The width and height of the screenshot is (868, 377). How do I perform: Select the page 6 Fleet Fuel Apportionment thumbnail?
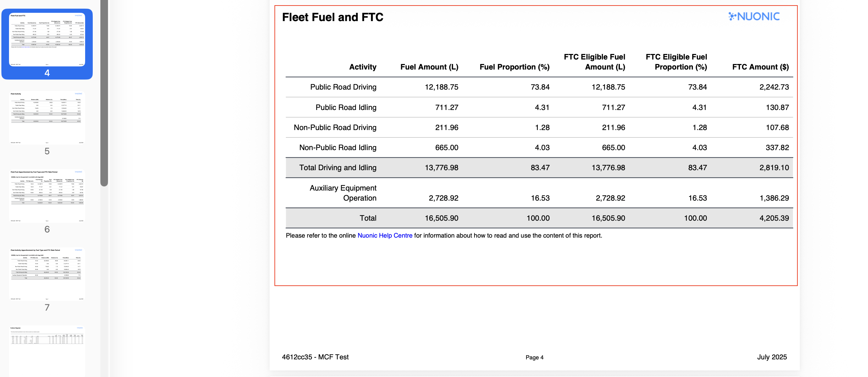pyautogui.click(x=47, y=195)
